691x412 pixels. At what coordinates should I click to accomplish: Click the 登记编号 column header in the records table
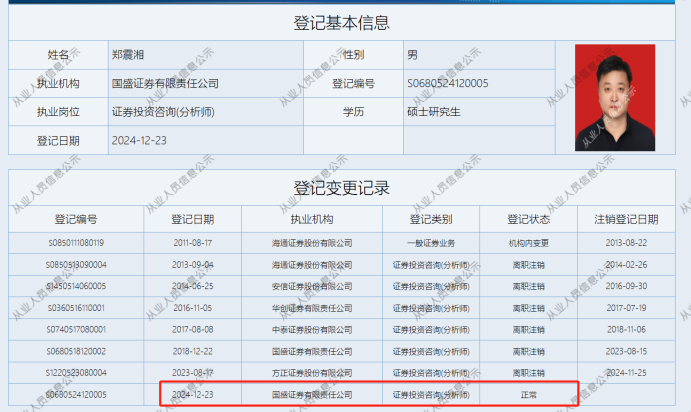point(73,219)
